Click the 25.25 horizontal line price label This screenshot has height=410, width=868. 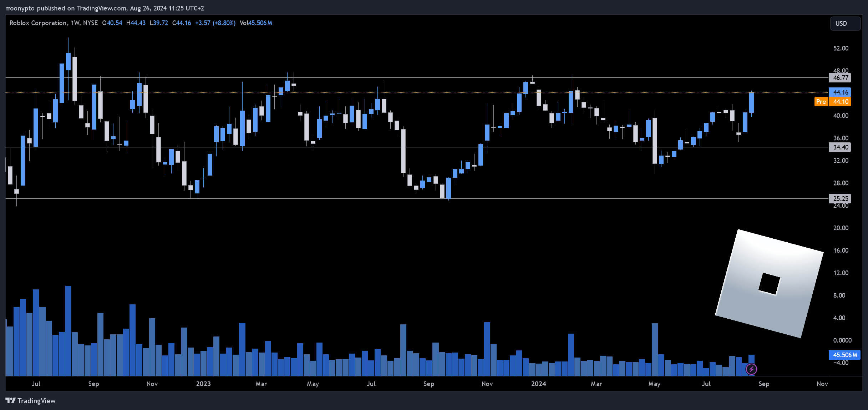tap(840, 198)
